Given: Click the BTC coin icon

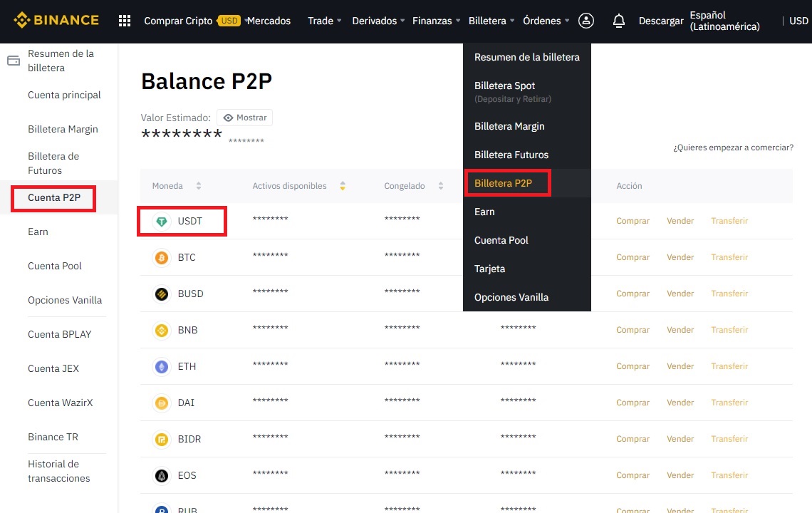Looking at the screenshot, I should click(x=162, y=257).
